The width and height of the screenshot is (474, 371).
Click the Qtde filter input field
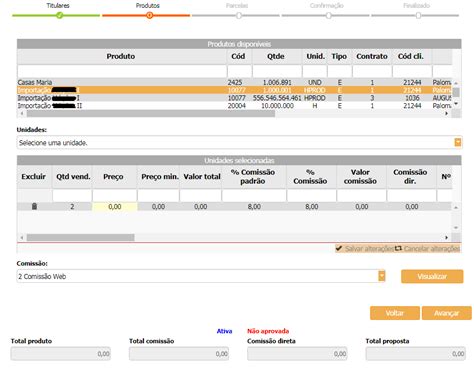pos(277,71)
